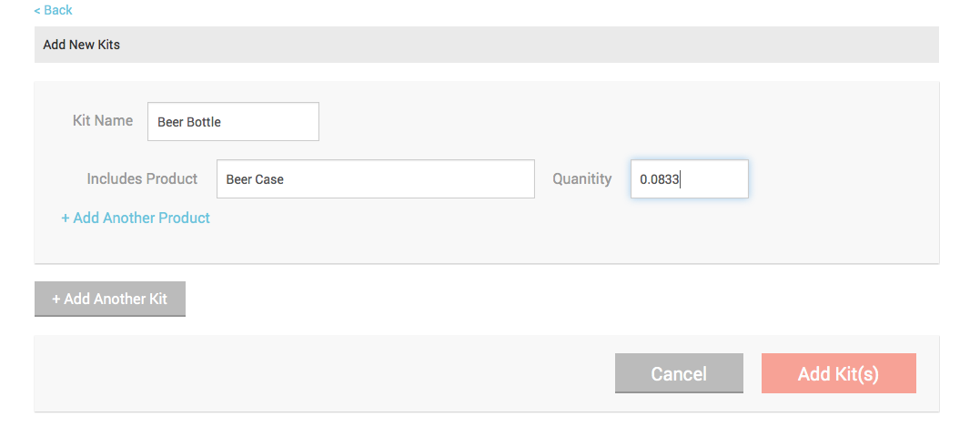
Task: Click the Add Another Kit button
Action: coord(110,299)
